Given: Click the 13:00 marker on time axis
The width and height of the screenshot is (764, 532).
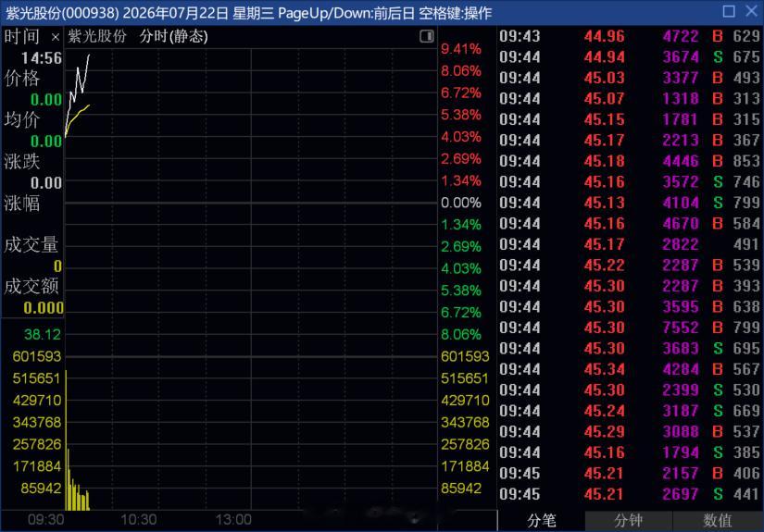Looking at the screenshot, I should [233, 520].
